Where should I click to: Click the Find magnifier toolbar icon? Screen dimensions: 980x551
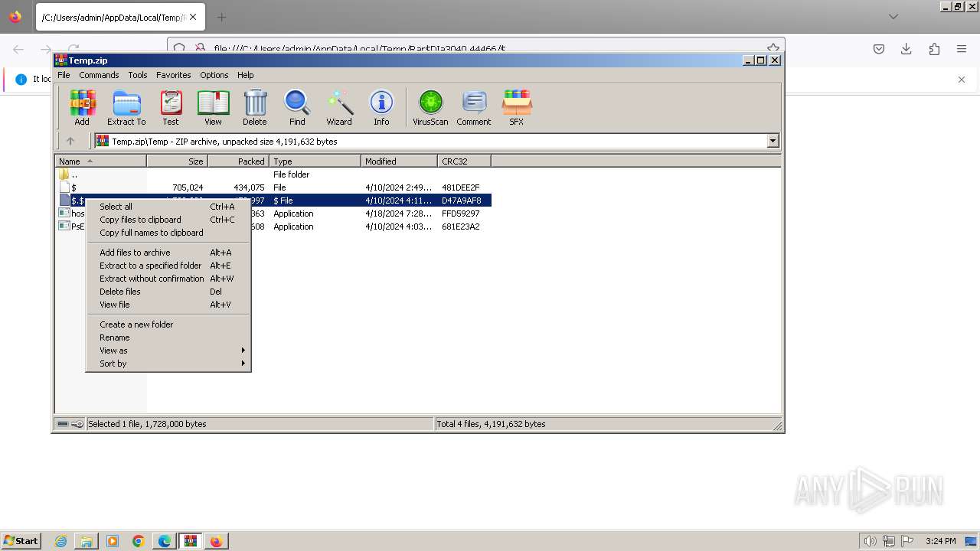(x=297, y=107)
